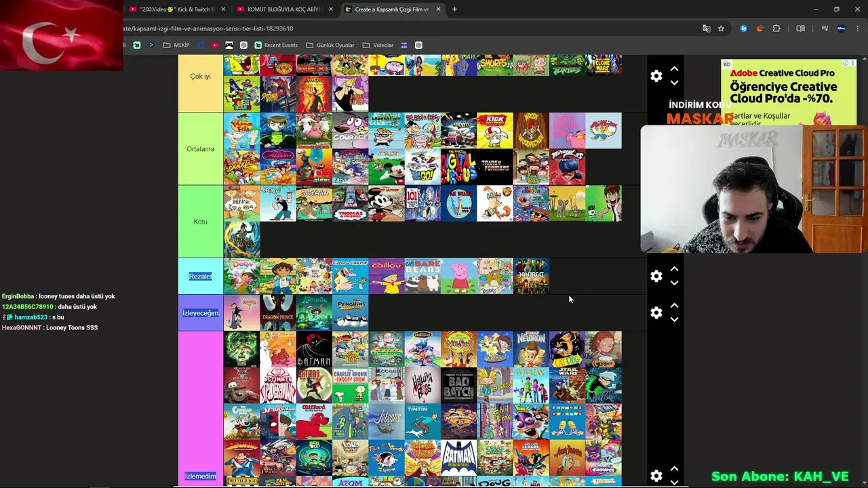The image size is (868, 488).
Task: Open settings gear for İzlemedim tier
Action: [656, 476]
